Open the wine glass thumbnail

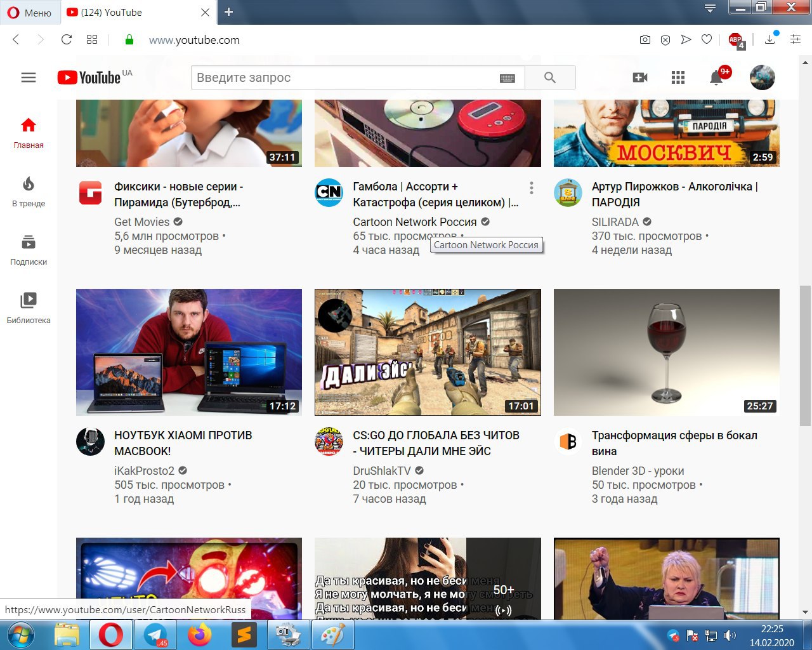[x=667, y=352]
